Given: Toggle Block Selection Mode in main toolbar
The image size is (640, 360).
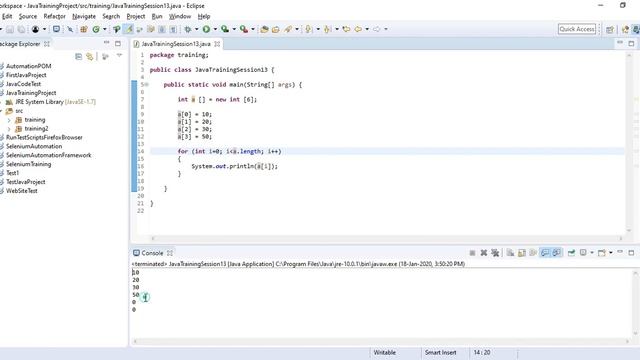Looking at the screenshot, I should click(162, 29).
